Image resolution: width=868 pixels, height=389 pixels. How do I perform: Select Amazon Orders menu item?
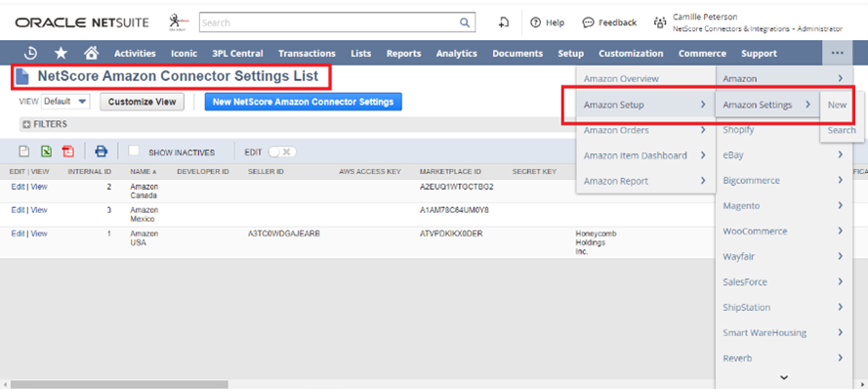(x=646, y=130)
